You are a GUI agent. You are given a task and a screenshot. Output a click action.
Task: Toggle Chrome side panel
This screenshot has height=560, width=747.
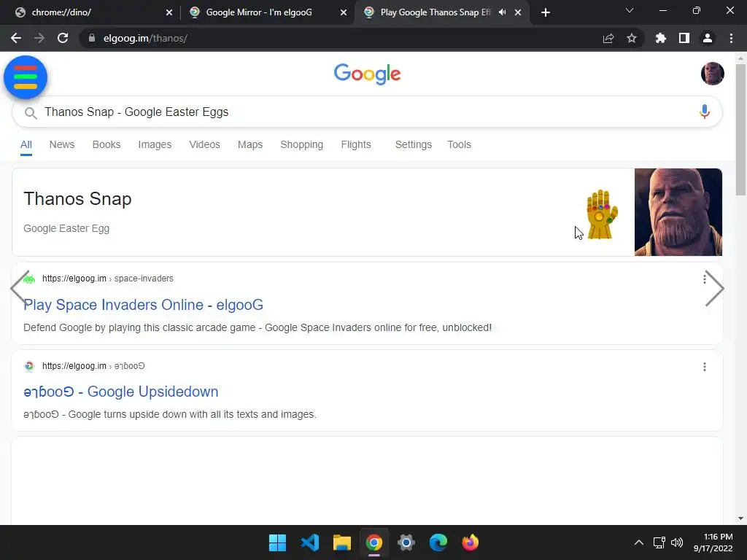684,38
